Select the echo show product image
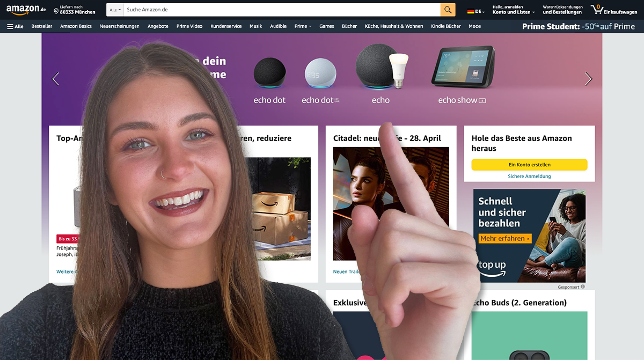Screen dimensions: 644x360 click(x=463, y=66)
